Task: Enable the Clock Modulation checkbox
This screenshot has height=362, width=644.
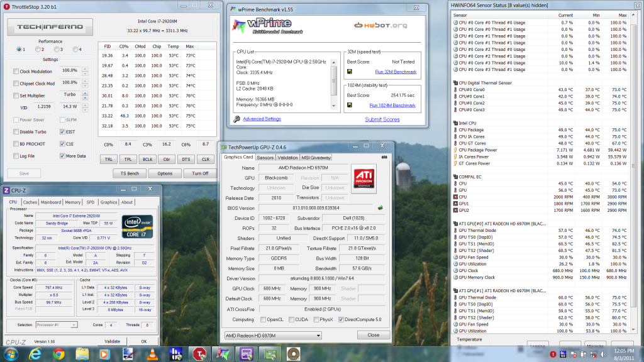Action: [x=16, y=72]
